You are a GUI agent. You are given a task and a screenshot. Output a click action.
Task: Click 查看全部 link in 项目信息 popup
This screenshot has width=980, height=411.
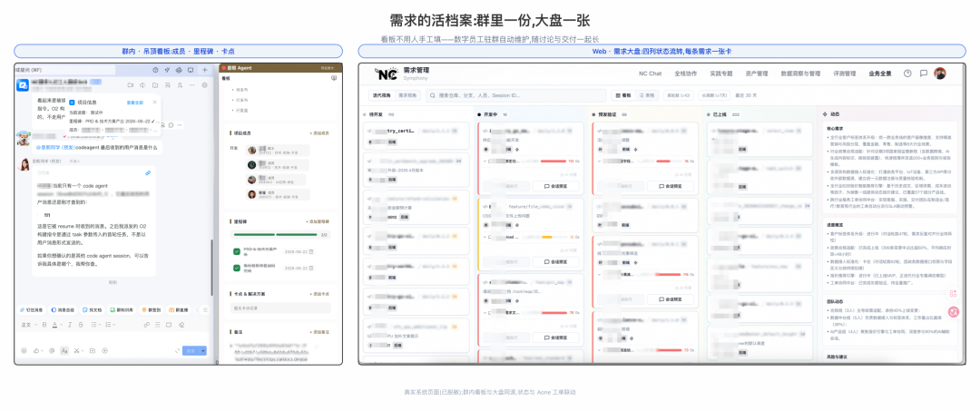point(135,103)
